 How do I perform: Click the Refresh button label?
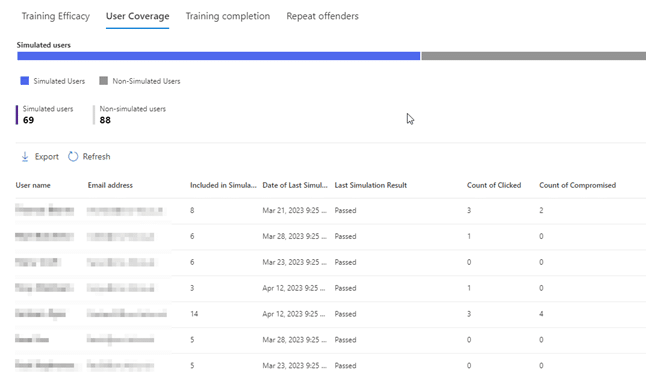(x=96, y=157)
